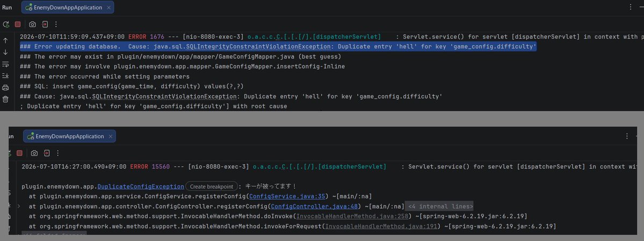
Task: Open more toolbar actions in the lower Run panel
Action: pos(58,153)
